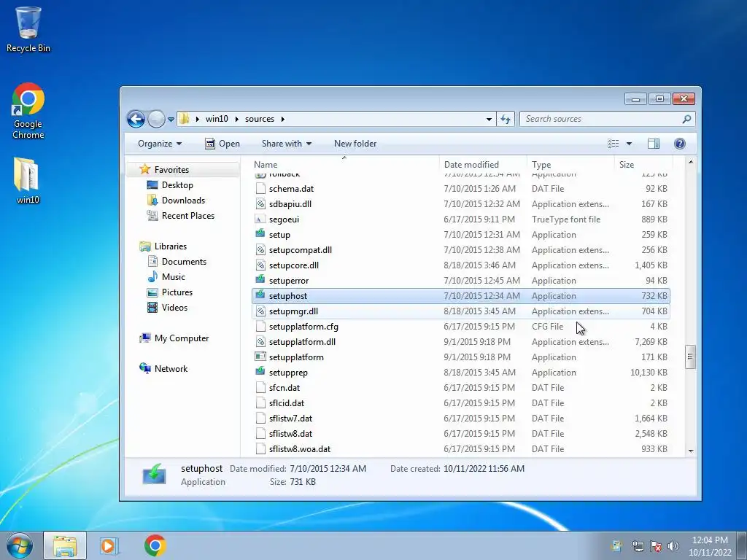Select the setuperror application icon

pyautogui.click(x=260, y=280)
